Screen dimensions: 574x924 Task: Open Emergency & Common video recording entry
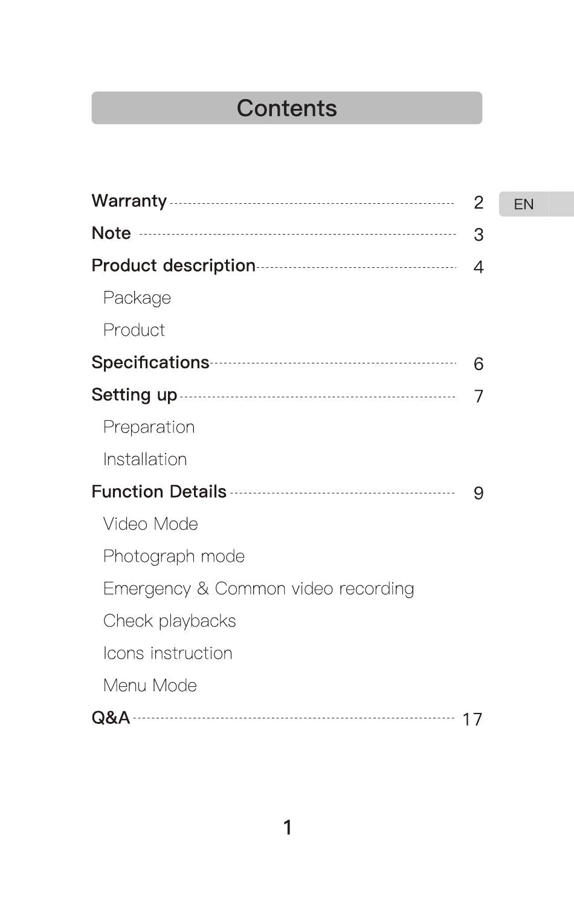(259, 589)
